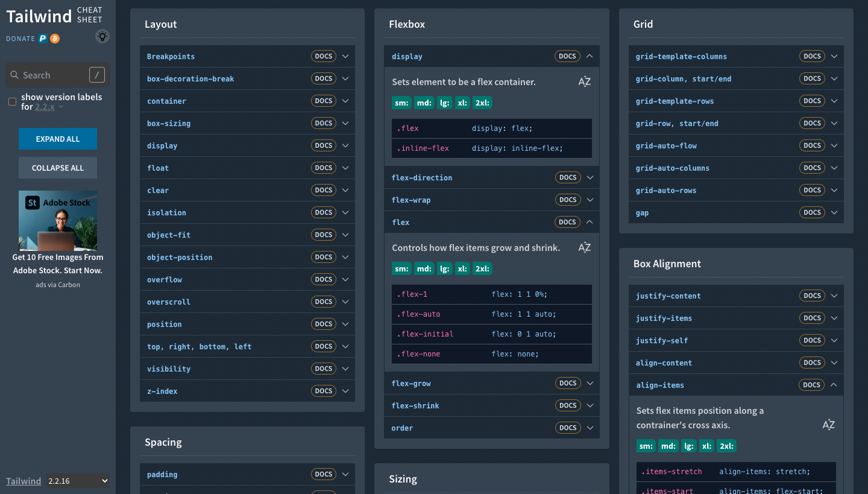Click the PayPal donate icon

pos(43,39)
